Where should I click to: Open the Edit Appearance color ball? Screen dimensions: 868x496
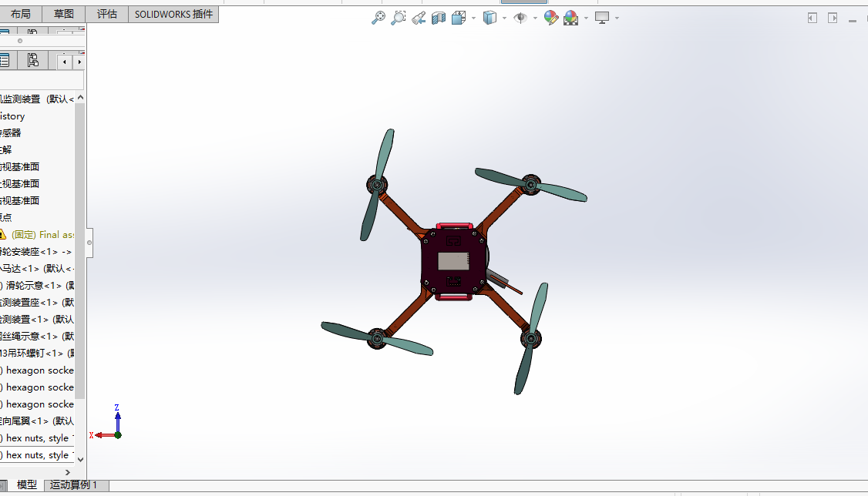(x=551, y=18)
